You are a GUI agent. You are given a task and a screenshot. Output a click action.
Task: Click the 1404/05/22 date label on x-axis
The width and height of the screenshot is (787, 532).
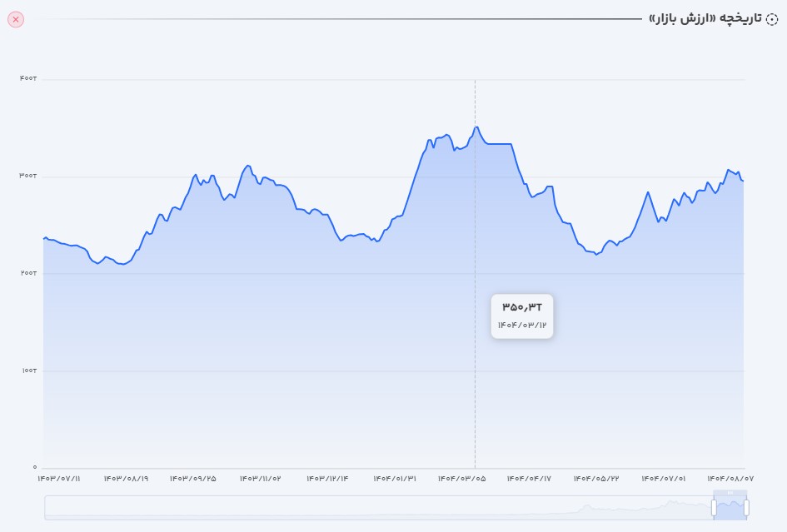(596, 479)
